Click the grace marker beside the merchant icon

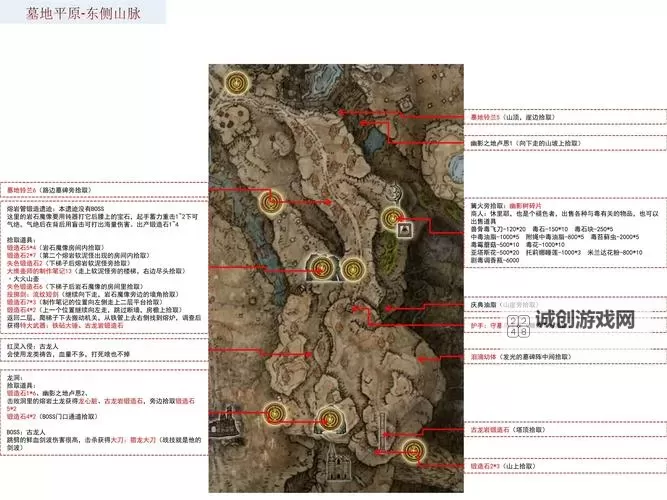tap(392, 219)
